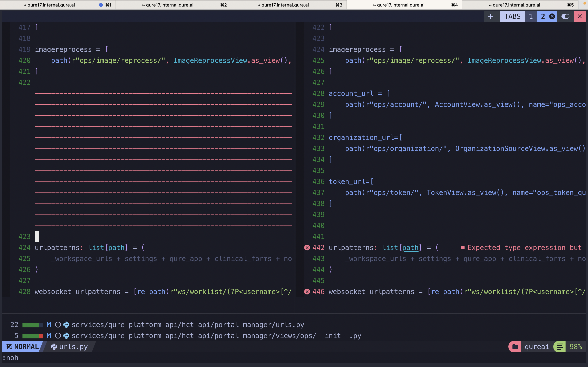Click the green list icon beside the 98% indicator

tap(560, 346)
